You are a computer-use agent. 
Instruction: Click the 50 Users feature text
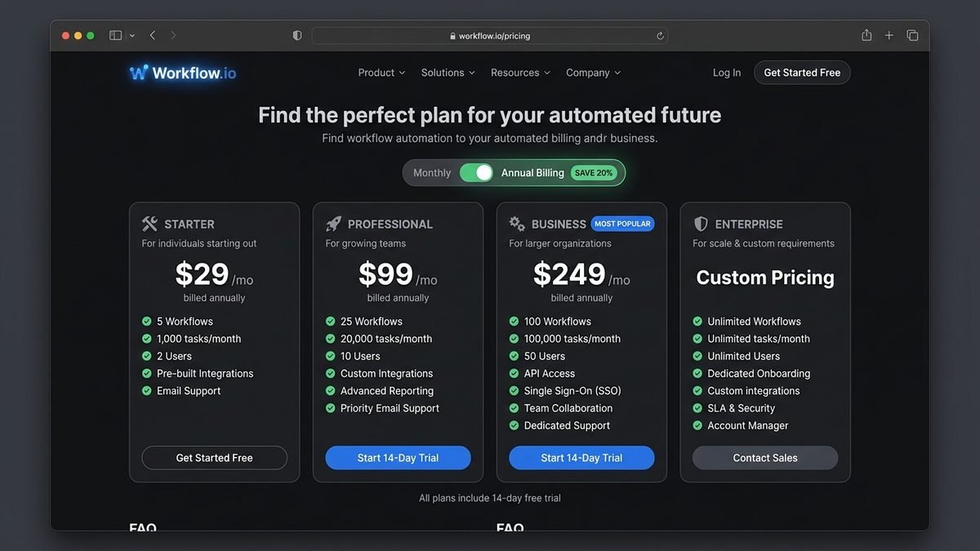pos(545,356)
